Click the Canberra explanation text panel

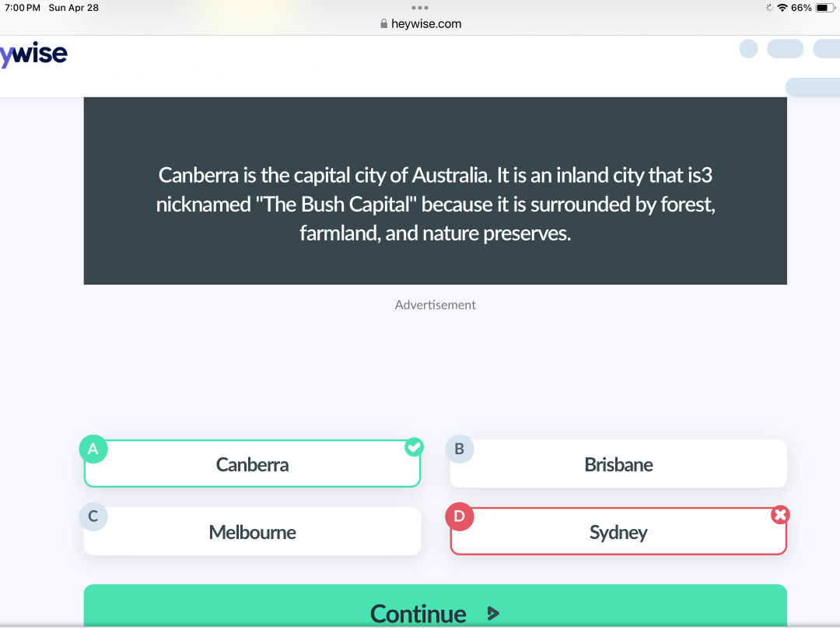point(435,191)
